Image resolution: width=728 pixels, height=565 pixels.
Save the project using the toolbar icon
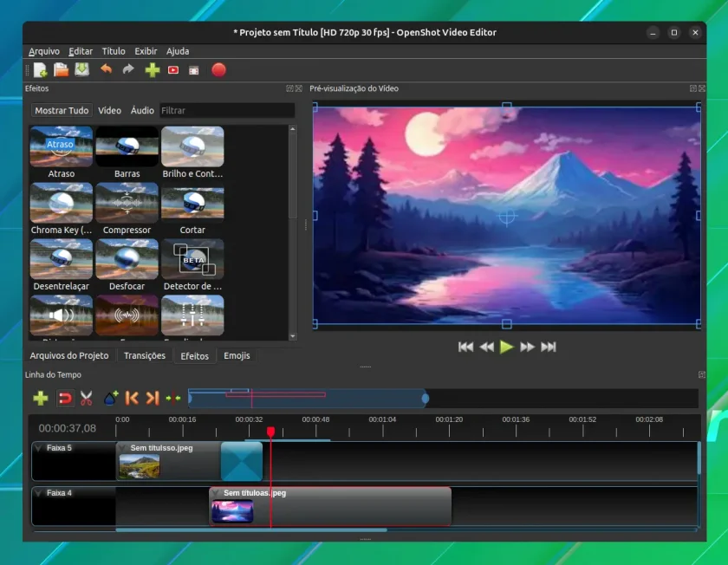point(81,70)
